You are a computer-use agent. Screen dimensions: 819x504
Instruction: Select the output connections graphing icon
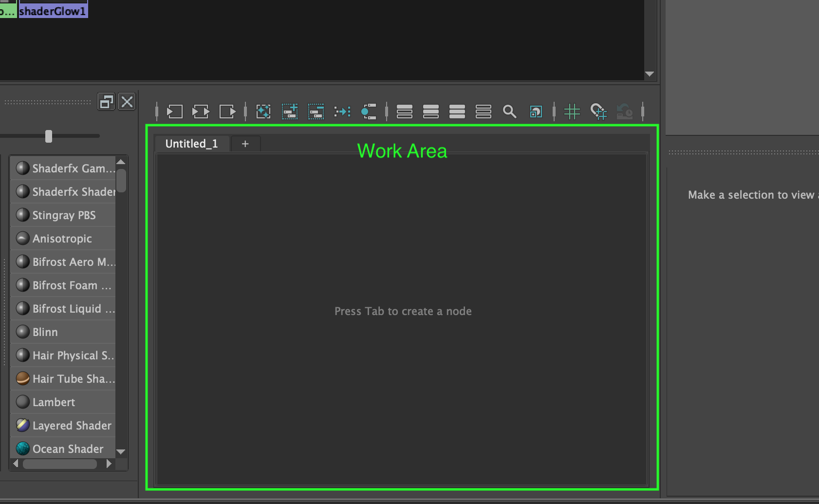tap(227, 111)
